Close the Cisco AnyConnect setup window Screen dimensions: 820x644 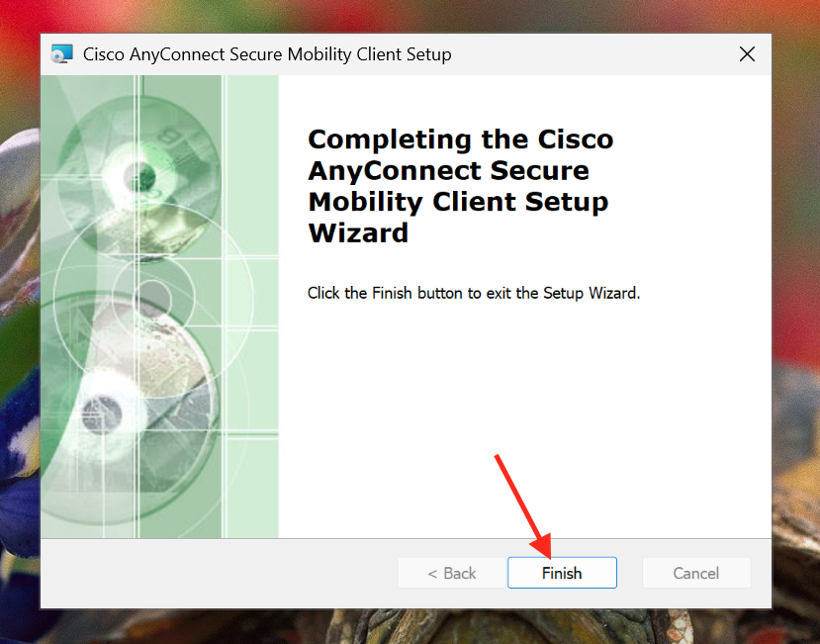tap(747, 53)
